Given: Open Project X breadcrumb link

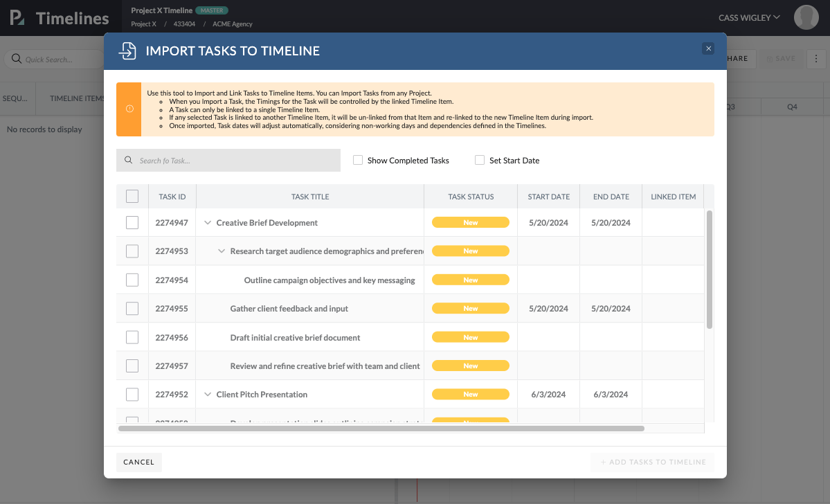Looking at the screenshot, I should [143, 24].
